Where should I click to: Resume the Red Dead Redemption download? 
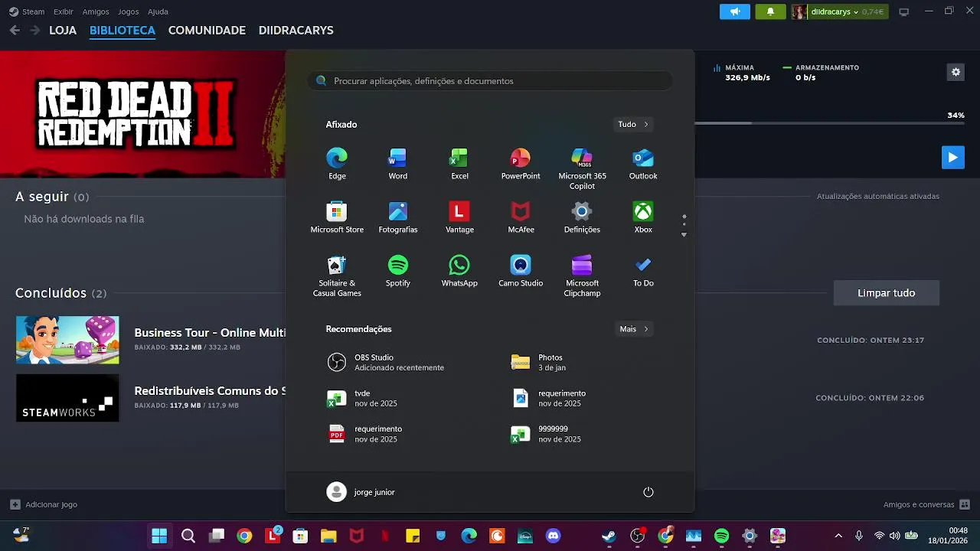[952, 158]
